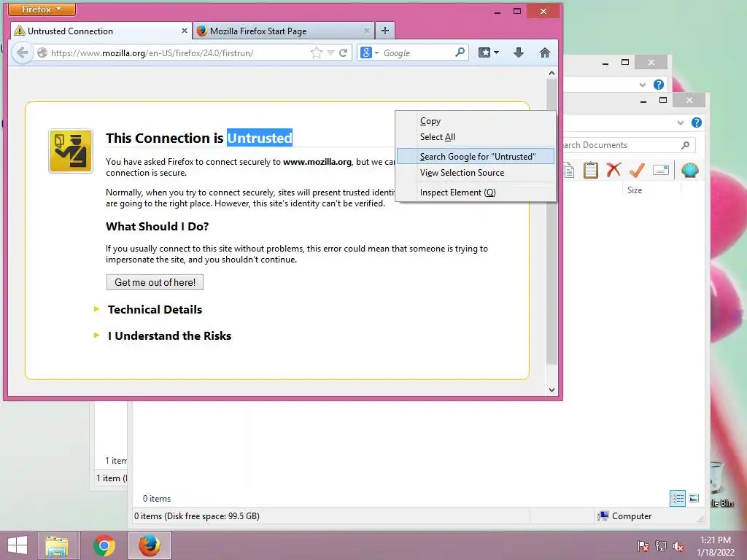Image resolution: width=747 pixels, height=560 pixels.
Task: Click the Search Documents input field
Action: pyautogui.click(x=619, y=145)
